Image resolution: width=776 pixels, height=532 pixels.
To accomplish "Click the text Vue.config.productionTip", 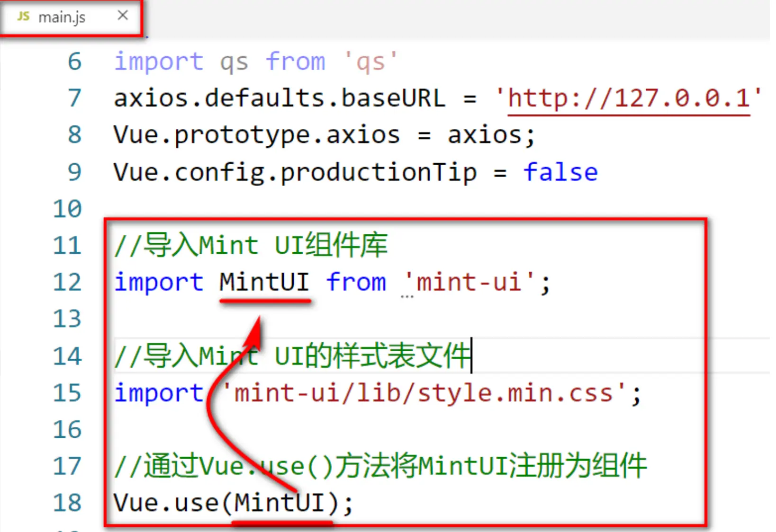I will [295, 173].
